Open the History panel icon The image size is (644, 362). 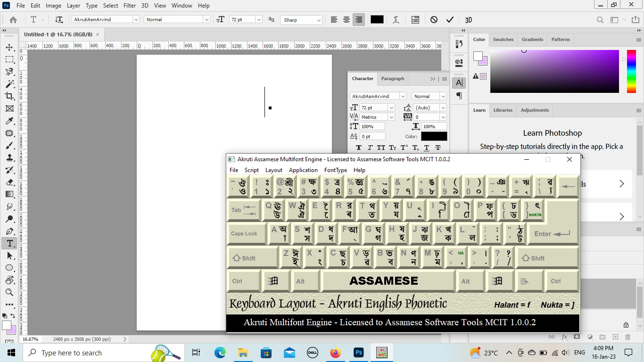coord(459,43)
